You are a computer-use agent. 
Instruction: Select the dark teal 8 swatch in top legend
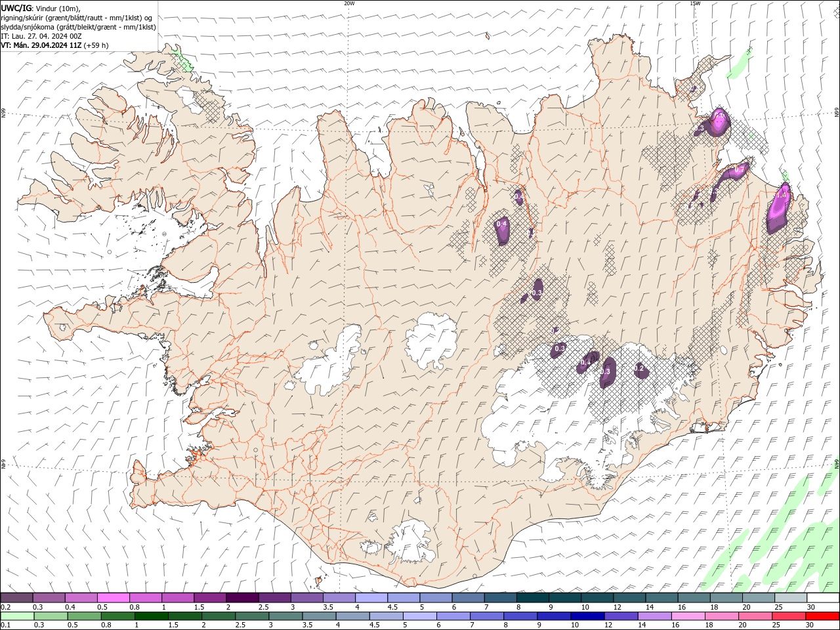pyautogui.click(x=533, y=598)
